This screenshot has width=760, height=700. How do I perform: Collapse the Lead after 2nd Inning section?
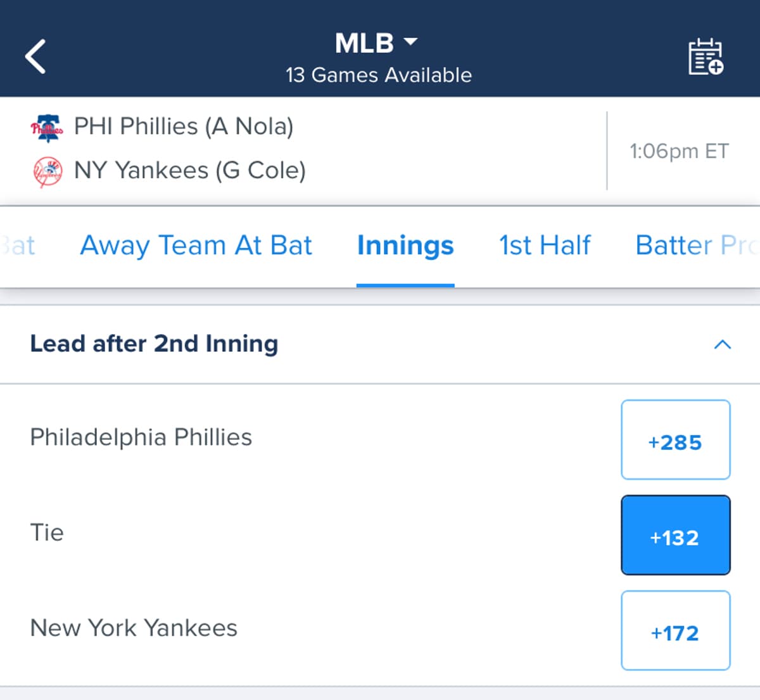point(722,344)
